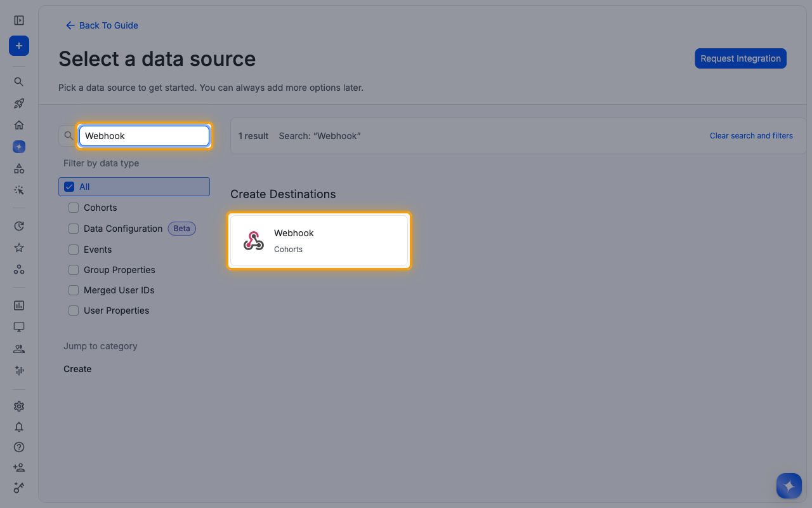Open notifications via the bell icon
Image resolution: width=812 pixels, height=508 pixels.
19,427
